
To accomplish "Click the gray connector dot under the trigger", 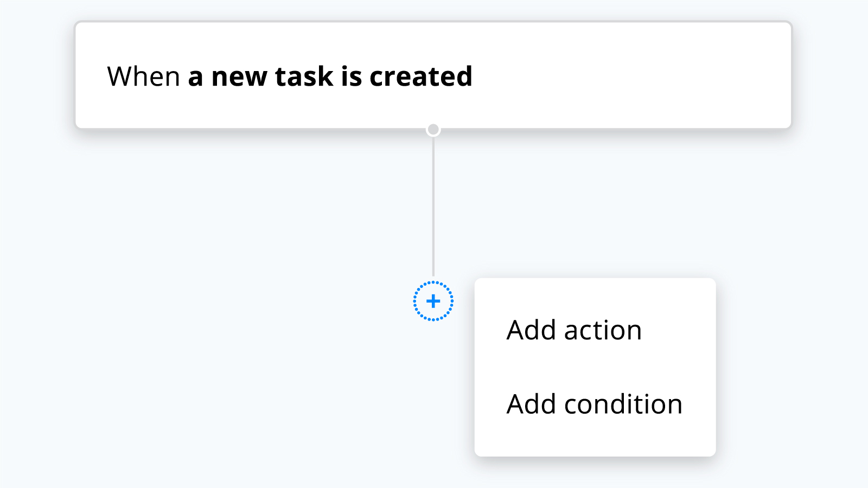I will coord(433,130).
